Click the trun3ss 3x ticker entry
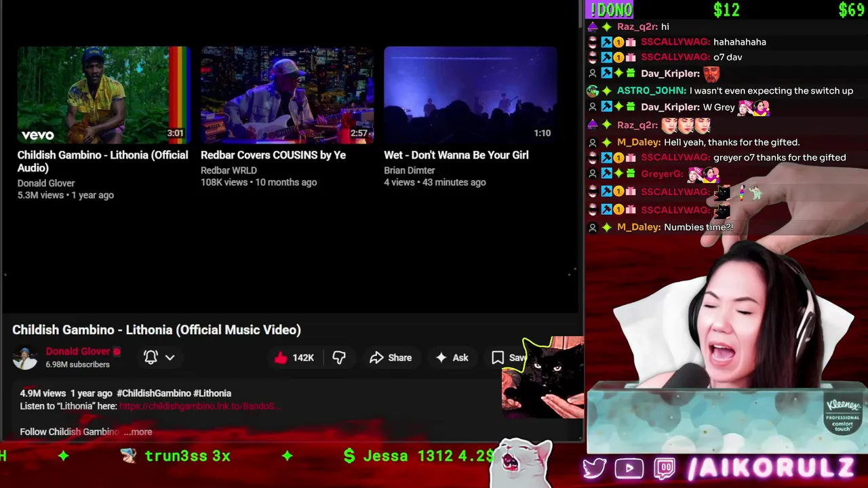Screen dimensions: 868x488 176,456
